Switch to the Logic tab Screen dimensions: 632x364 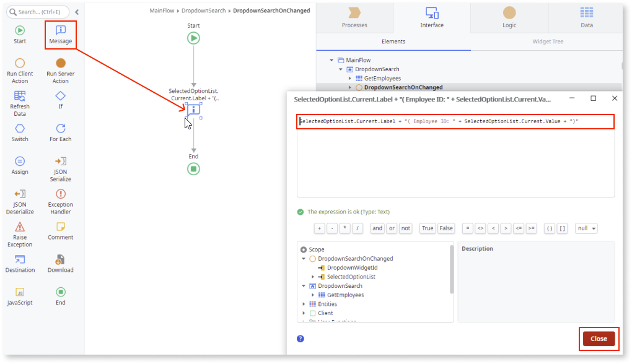tap(509, 17)
